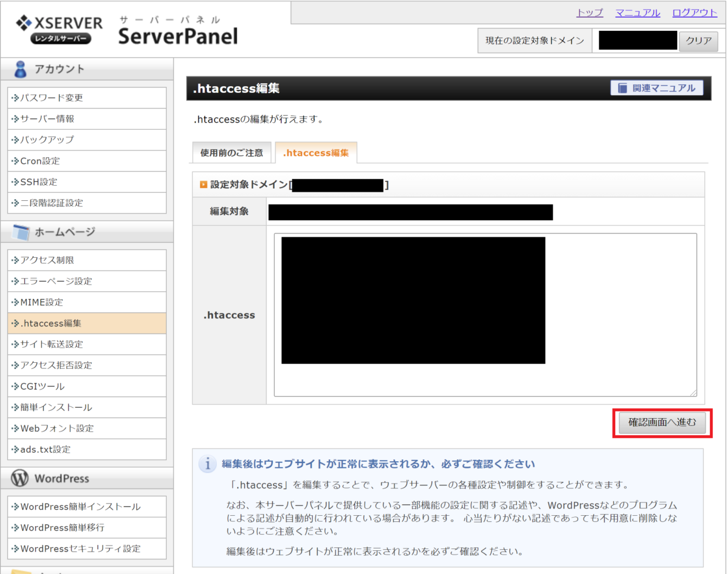The height and width of the screenshot is (574, 728).
Task: Open the マニュアル link at top right
Action: [x=637, y=13]
